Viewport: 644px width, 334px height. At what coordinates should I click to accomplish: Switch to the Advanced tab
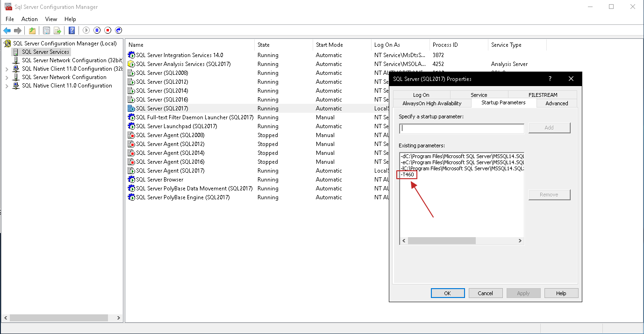(x=557, y=103)
